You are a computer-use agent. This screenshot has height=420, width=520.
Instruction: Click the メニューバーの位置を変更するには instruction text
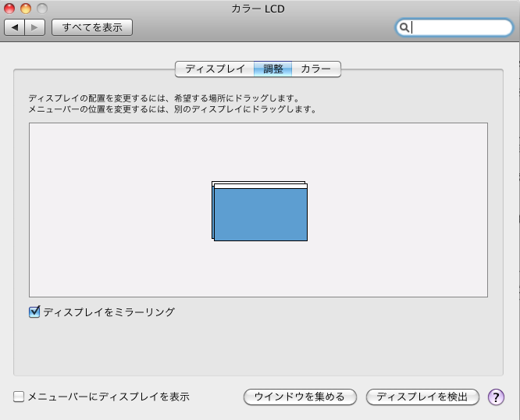point(173,109)
